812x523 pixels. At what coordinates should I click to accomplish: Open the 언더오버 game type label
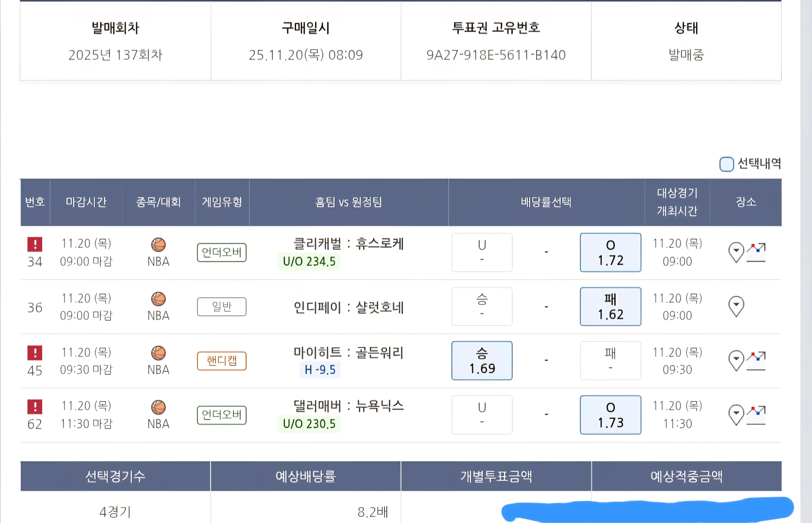coord(222,252)
